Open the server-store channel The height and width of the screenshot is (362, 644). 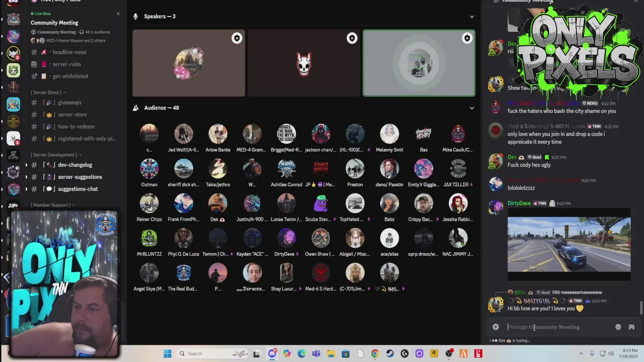[x=73, y=115]
